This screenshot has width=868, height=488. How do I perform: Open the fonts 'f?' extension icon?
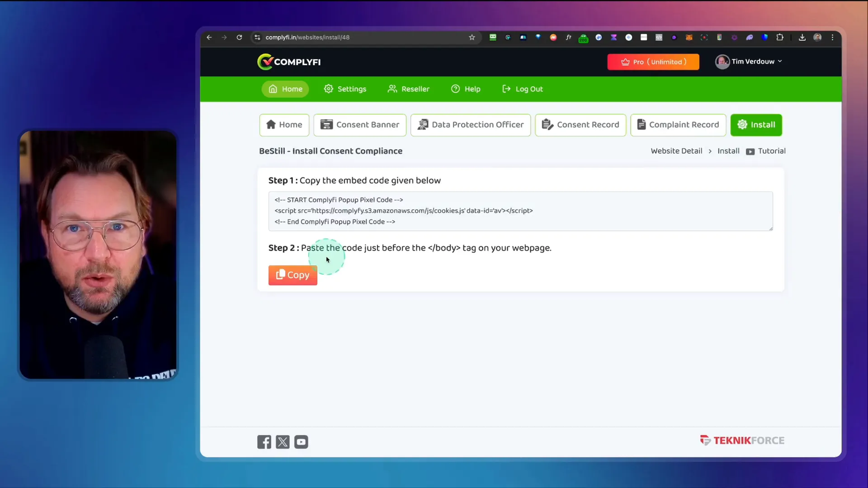(x=569, y=37)
